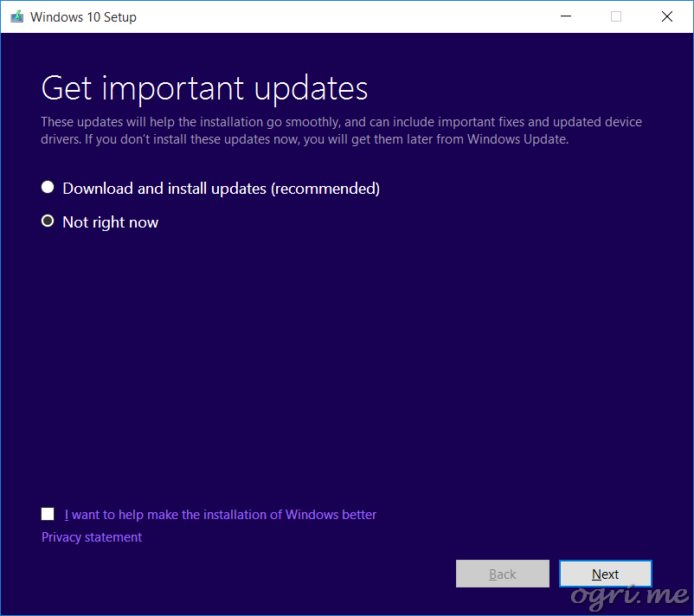This screenshot has width=694, height=616.
Task: Click the 'I want to help make' link text
Action: click(x=221, y=515)
